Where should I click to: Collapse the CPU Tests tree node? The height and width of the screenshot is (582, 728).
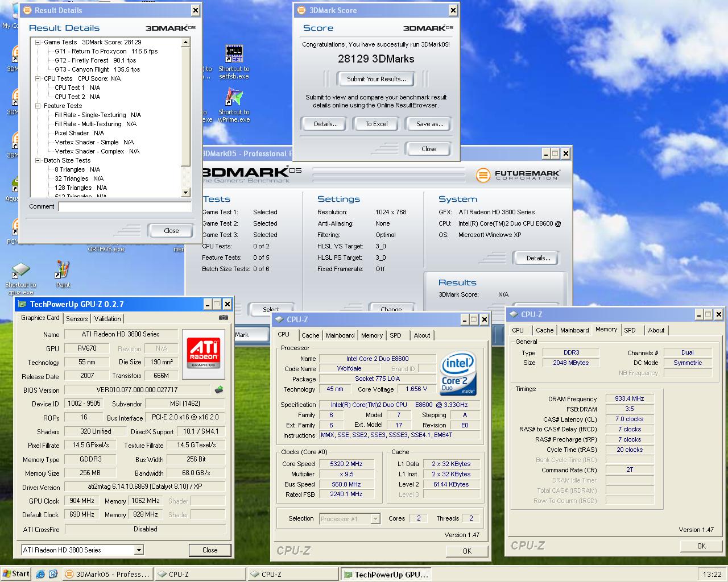tap(38, 78)
